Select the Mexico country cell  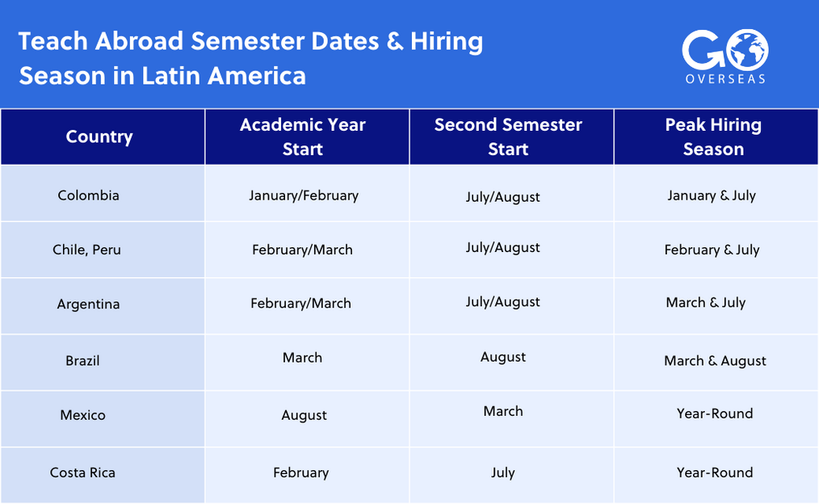tap(82, 415)
